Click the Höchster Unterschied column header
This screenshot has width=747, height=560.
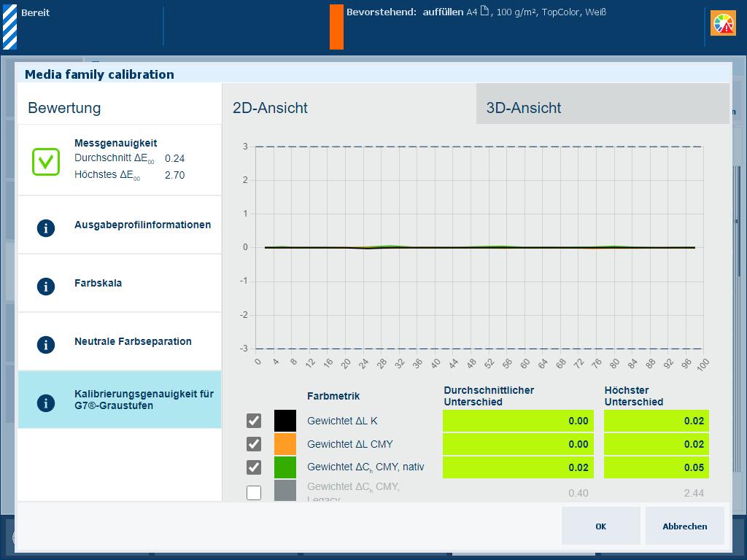click(634, 396)
